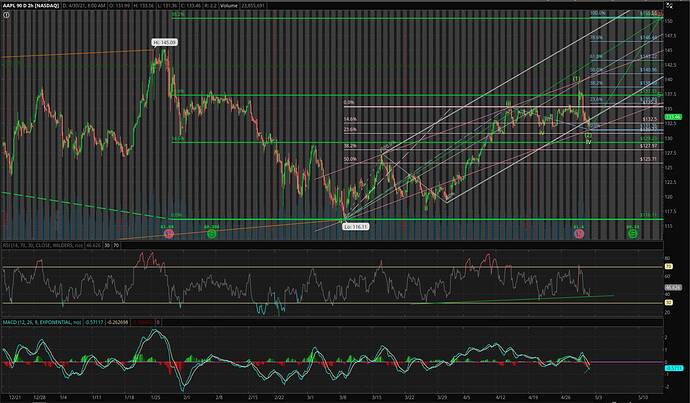
Task: Click the $127.97 Fibonacci price label
Action: 648,146
